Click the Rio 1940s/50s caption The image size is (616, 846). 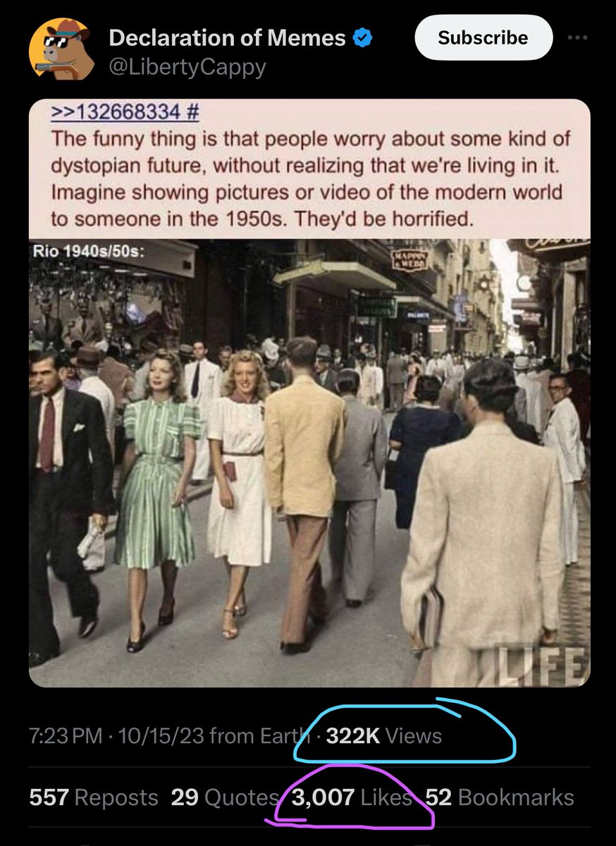point(88,251)
